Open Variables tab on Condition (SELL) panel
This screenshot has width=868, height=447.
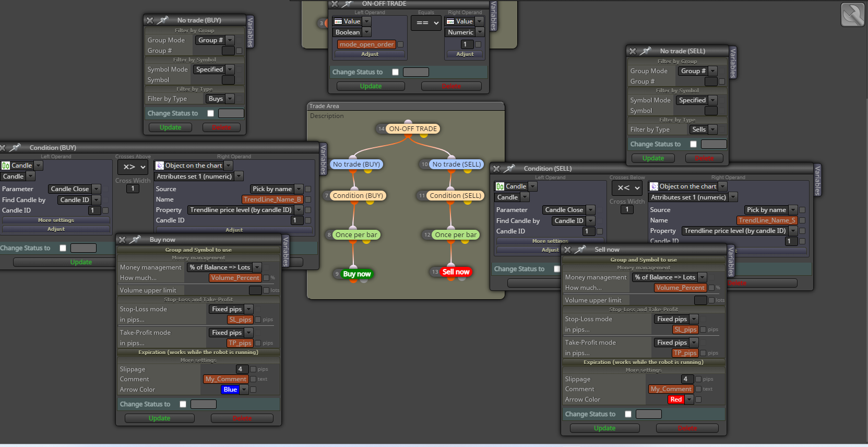point(817,180)
